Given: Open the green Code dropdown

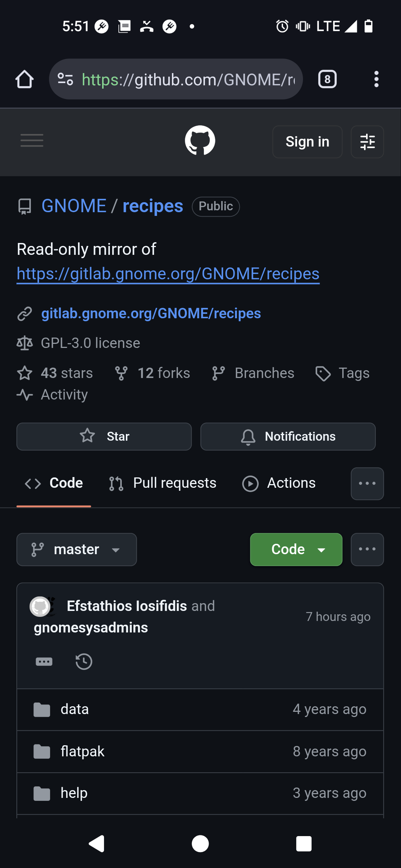Looking at the screenshot, I should pyautogui.click(x=296, y=549).
